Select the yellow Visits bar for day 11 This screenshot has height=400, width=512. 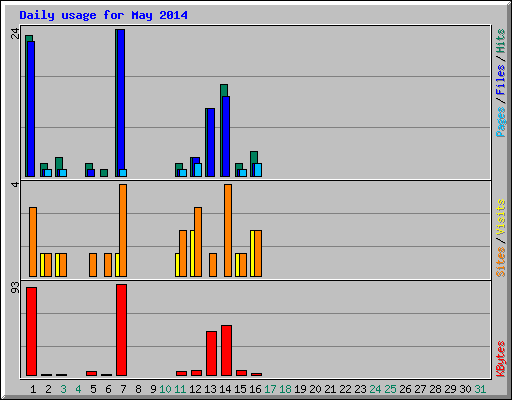177,265
